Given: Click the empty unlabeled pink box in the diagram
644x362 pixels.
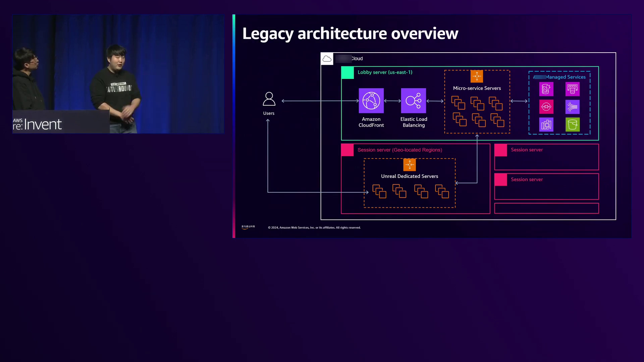Looking at the screenshot, I should tap(546, 208).
